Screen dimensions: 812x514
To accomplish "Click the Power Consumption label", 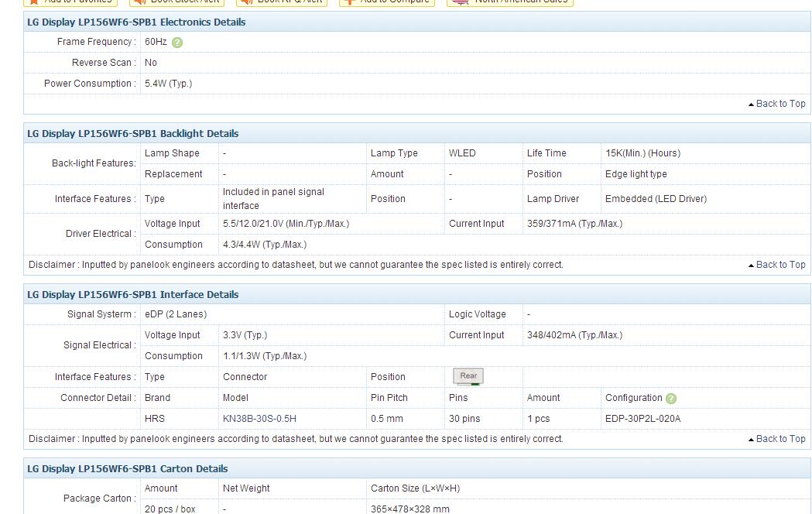I will [x=90, y=84].
